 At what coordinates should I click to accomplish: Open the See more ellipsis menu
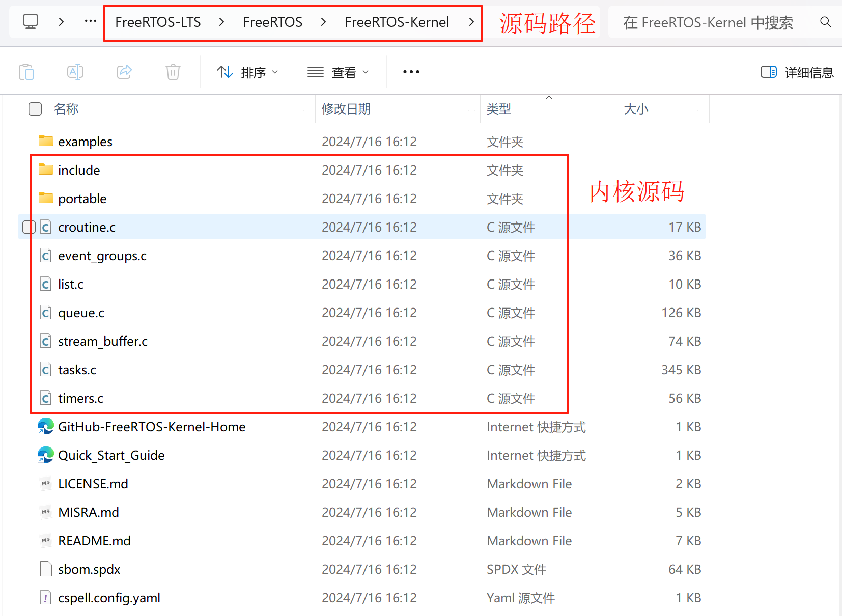(411, 72)
